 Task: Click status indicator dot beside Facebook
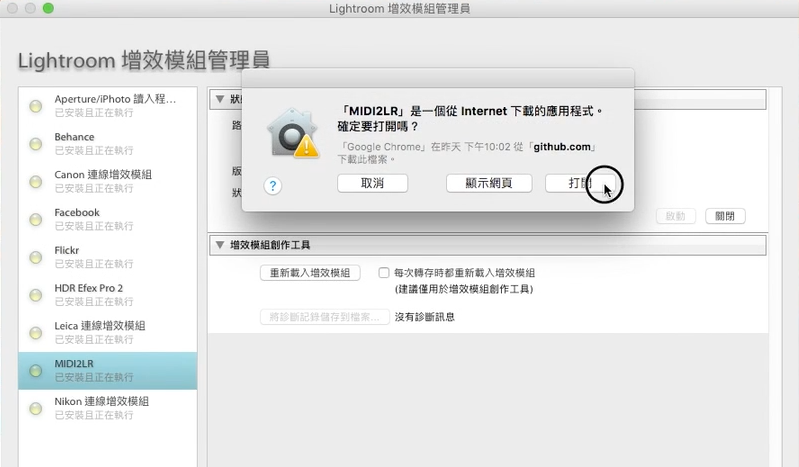pos(36,220)
